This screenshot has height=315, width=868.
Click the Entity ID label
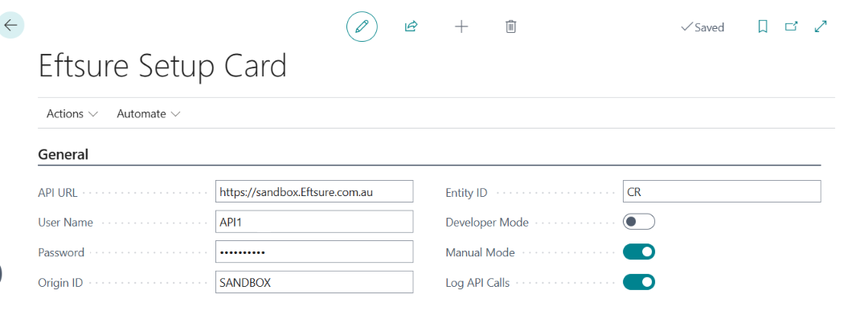pos(466,193)
